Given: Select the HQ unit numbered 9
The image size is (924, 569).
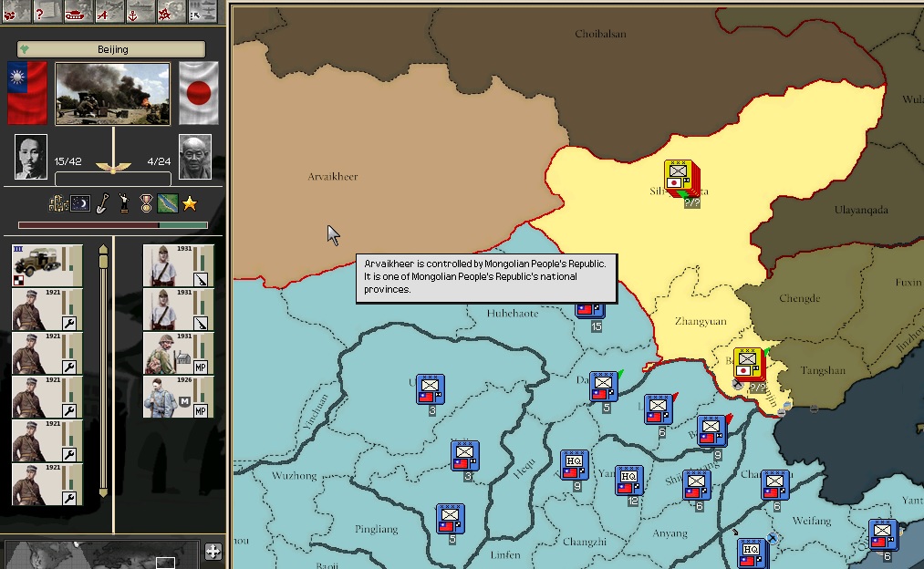Looking at the screenshot, I should click(574, 465).
